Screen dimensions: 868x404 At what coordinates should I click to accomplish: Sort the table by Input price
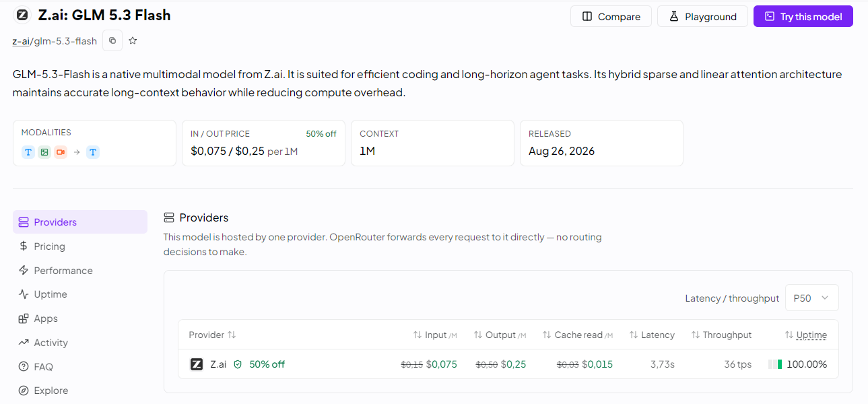435,335
